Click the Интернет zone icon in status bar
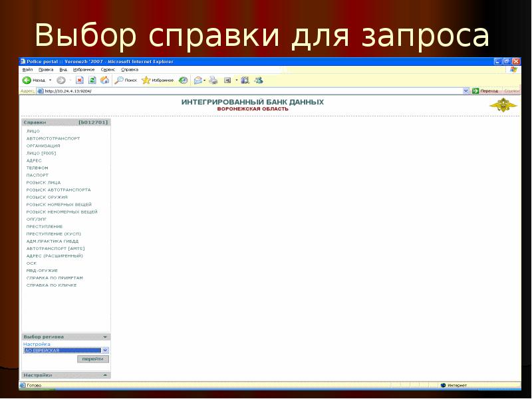Viewport: 532px width, 399px height. 442,384
